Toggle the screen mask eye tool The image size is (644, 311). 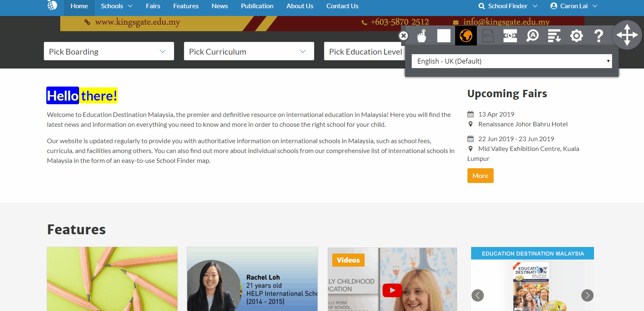[x=510, y=36]
